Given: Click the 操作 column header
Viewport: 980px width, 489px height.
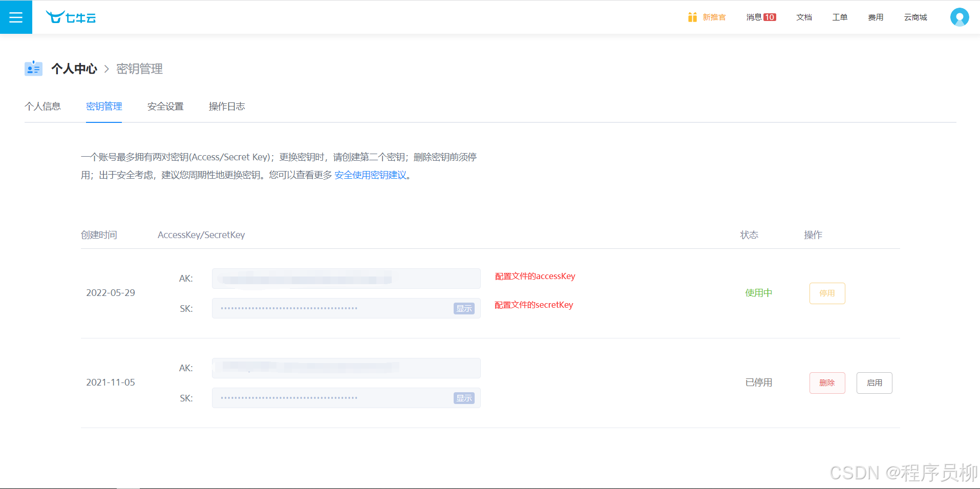Looking at the screenshot, I should click(813, 235).
